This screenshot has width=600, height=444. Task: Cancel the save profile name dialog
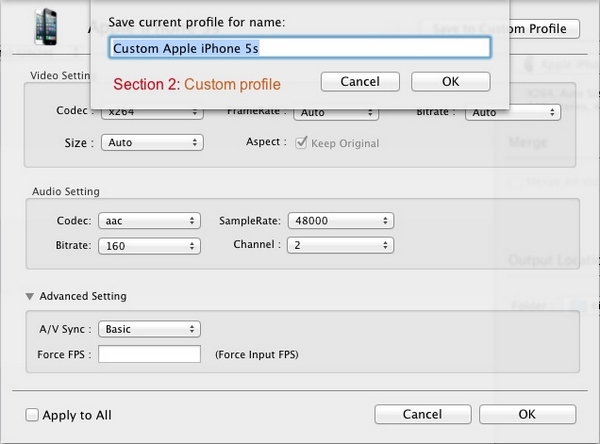pos(360,82)
